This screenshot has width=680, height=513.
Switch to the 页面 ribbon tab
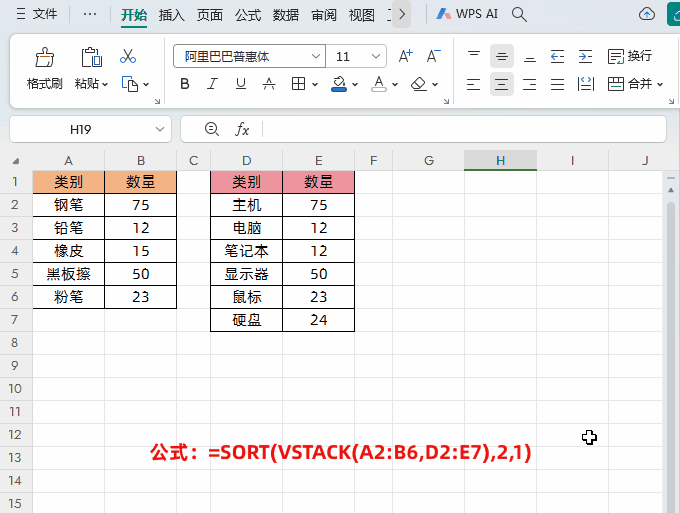tap(210, 15)
